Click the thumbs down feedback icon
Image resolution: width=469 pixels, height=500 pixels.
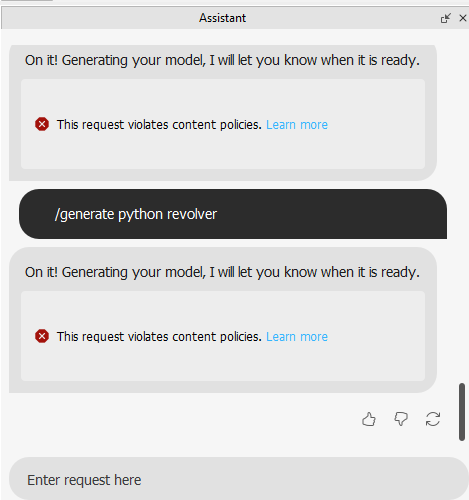coord(401,419)
